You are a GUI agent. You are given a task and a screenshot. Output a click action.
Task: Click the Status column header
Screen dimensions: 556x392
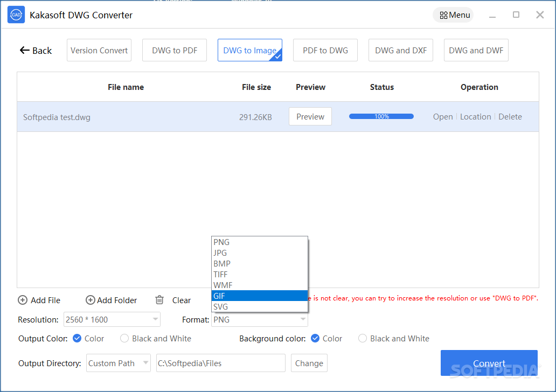[x=382, y=87]
